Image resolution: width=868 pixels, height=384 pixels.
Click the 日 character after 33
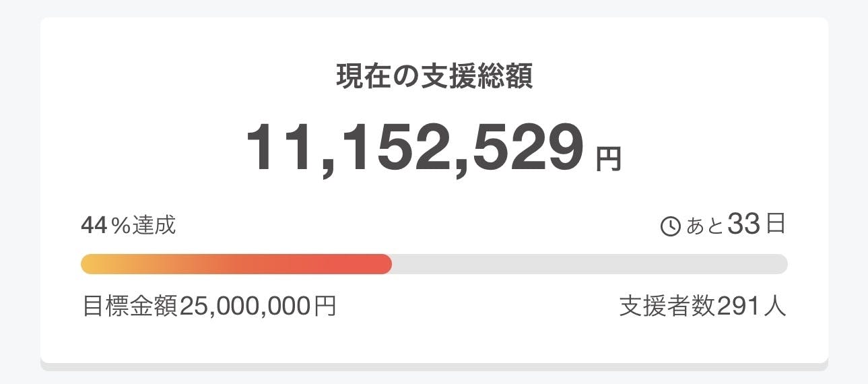click(x=775, y=225)
